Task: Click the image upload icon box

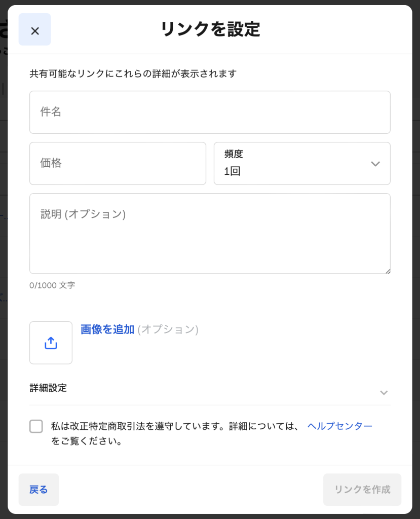Action: tap(51, 343)
